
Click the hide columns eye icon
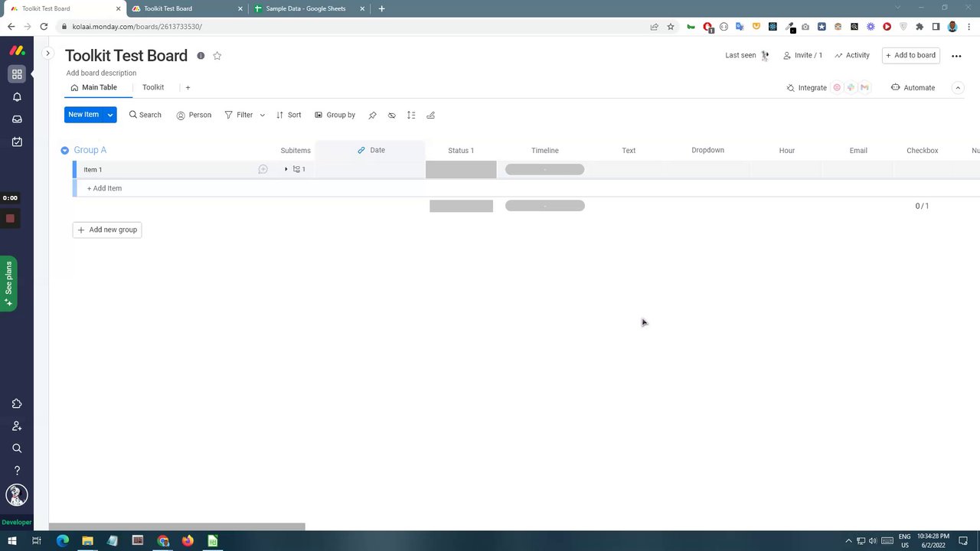[x=392, y=115]
